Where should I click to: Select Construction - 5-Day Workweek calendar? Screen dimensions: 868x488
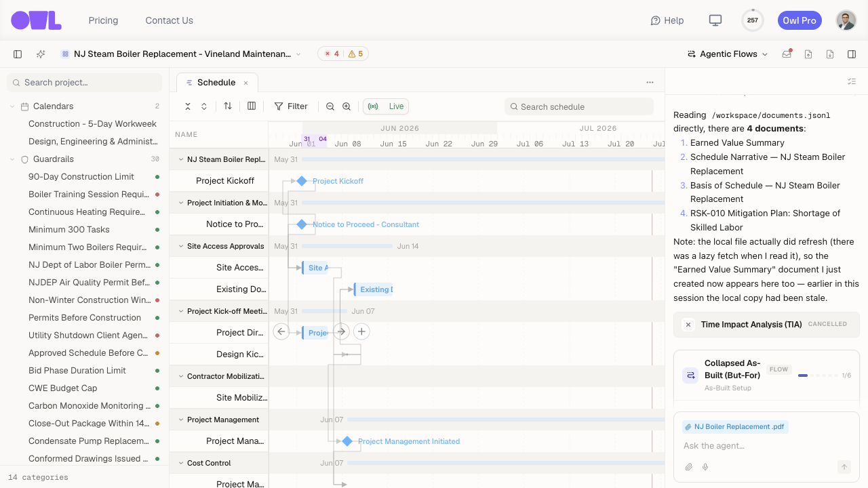(92, 124)
